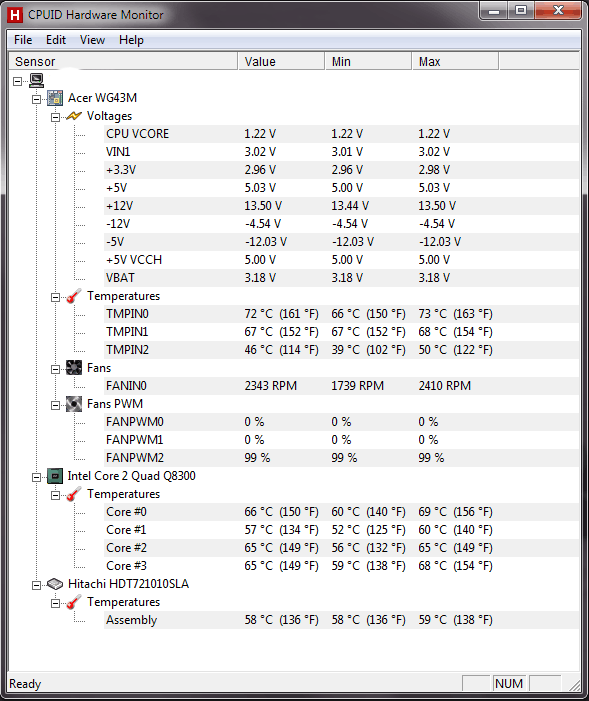Select the -12V voltage row
This screenshot has width=589, height=701.
pyautogui.click(x=342, y=224)
